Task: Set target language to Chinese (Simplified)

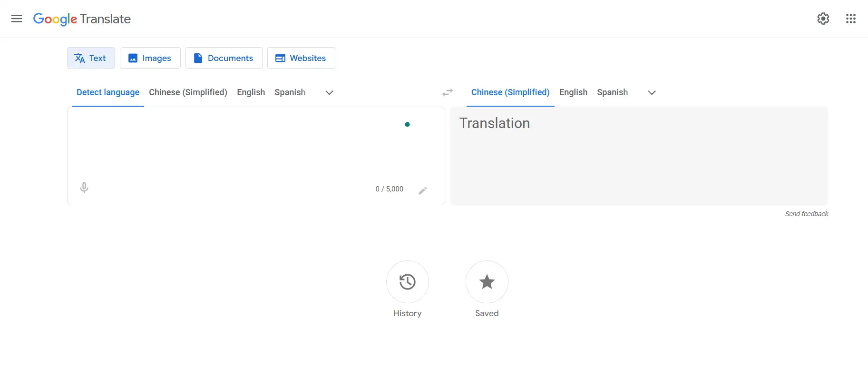Action: [510, 92]
